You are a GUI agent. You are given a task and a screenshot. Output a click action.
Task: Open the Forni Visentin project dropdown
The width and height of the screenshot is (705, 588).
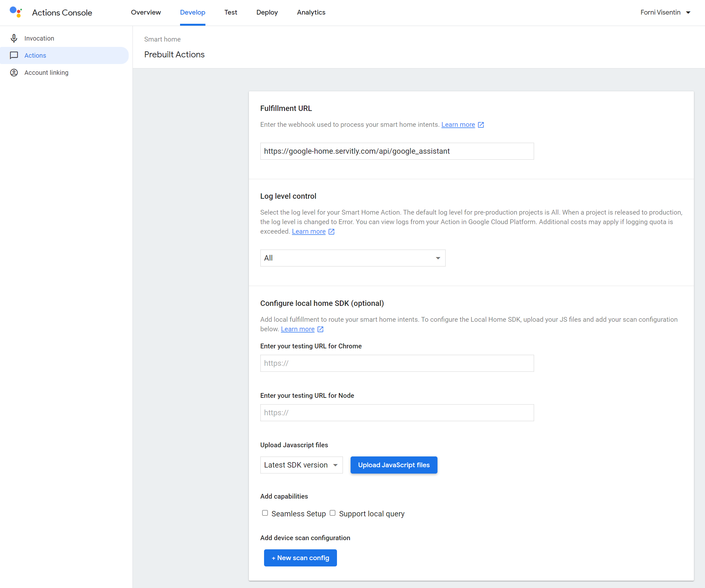665,12
